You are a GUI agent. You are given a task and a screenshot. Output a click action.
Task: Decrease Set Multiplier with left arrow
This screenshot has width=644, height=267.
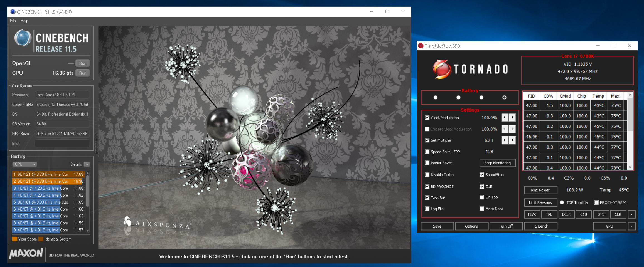pos(505,140)
